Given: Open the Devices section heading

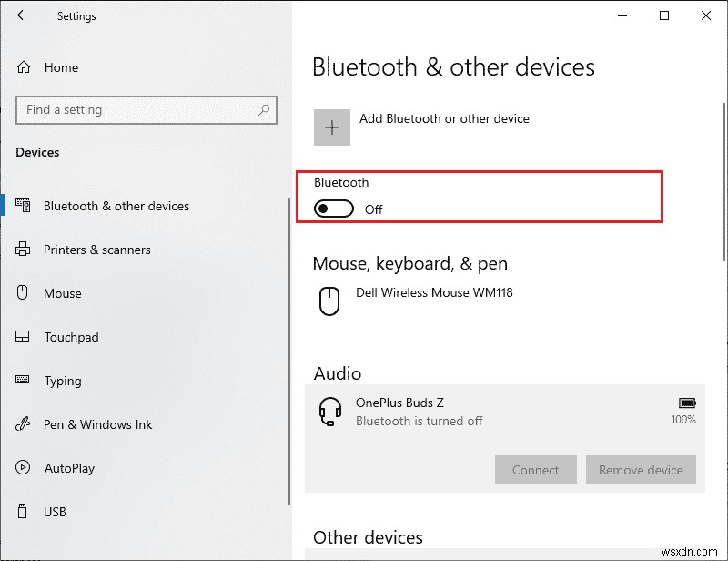Looking at the screenshot, I should [x=37, y=152].
